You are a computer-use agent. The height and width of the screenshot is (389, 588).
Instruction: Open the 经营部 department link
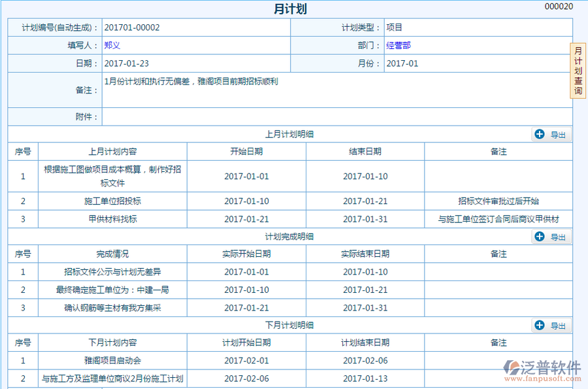coord(399,46)
